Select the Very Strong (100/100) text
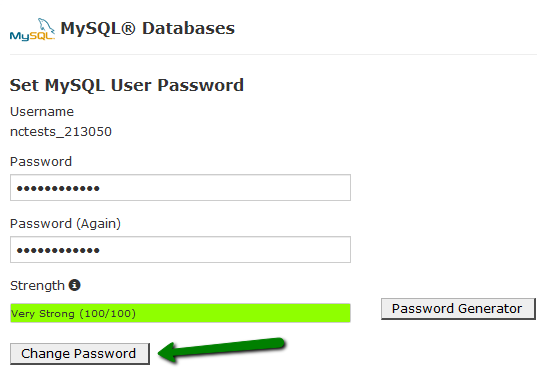537x379 pixels. coord(73,314)
